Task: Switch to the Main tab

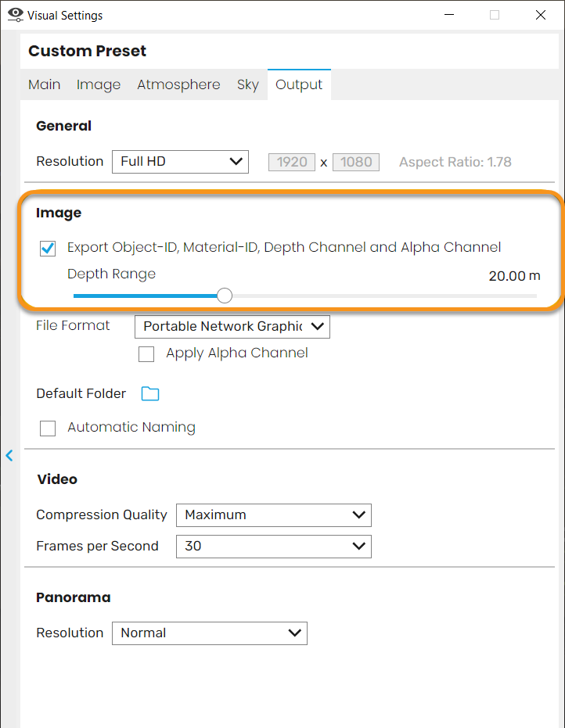Action: [44, 84]
